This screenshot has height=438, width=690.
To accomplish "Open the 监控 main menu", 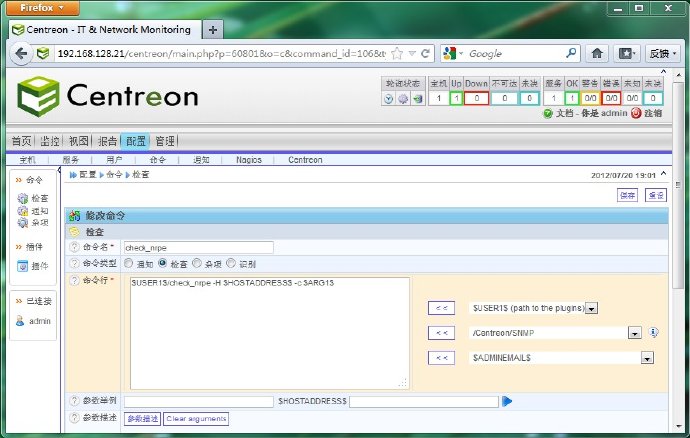I will pyautogui.click(x=50, y=141).
